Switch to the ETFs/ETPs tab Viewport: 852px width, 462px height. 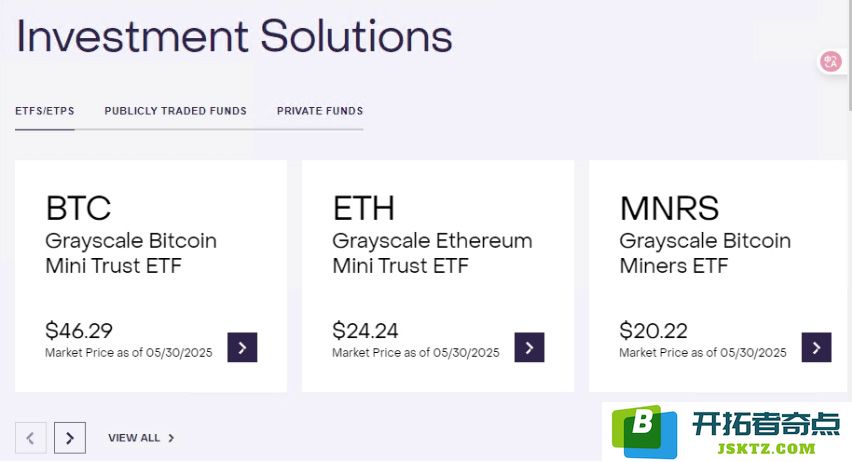[45, 111]
